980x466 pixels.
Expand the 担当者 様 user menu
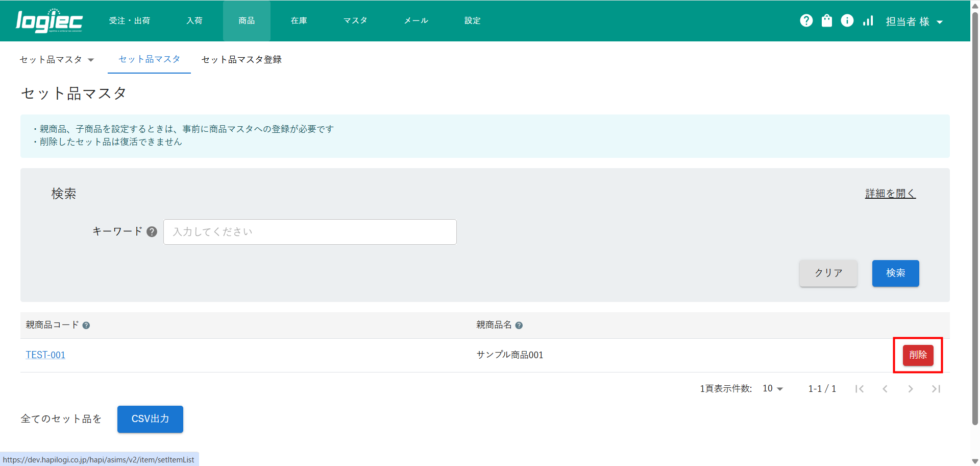(914, 21)
